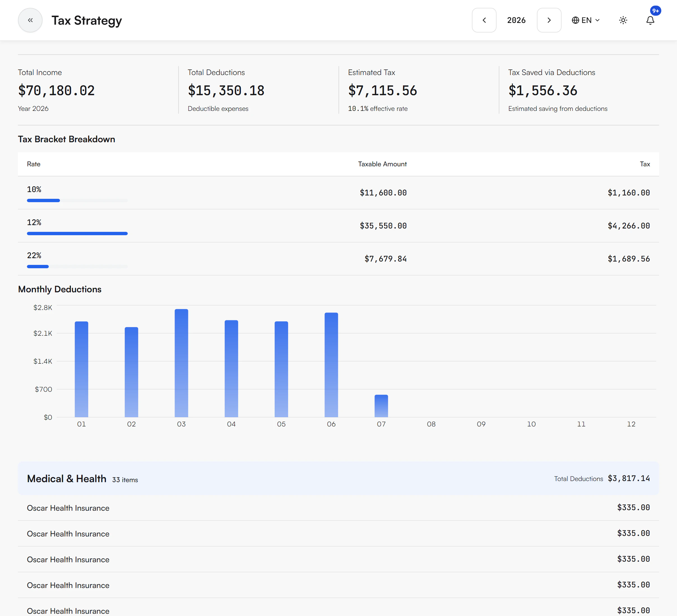
Task: Click the 10.1% effective rate text
Action: (378, 109)
